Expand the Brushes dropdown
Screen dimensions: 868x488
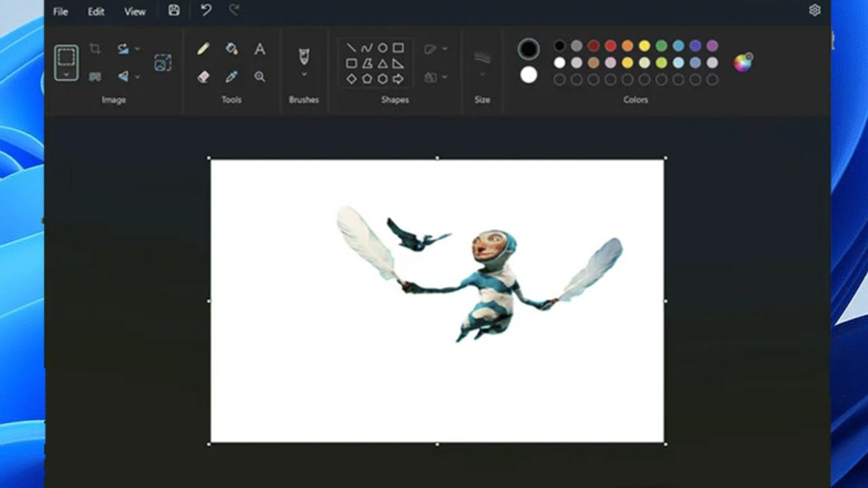click(304, 72)
